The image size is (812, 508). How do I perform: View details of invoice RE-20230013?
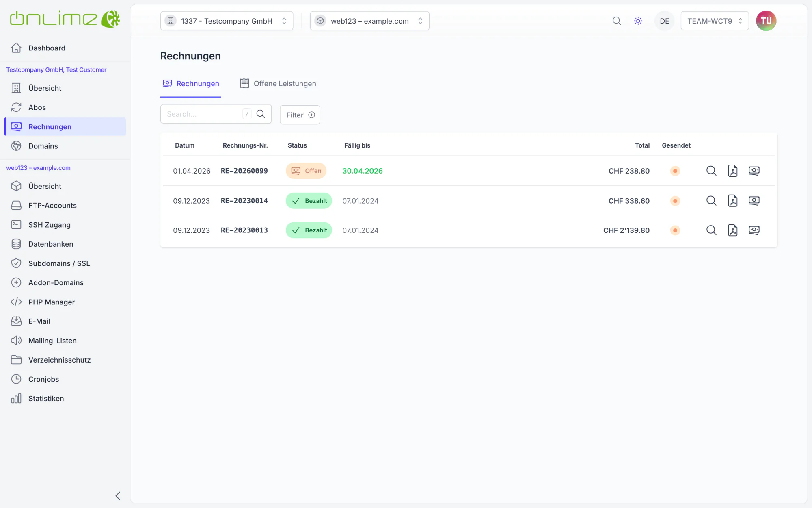click(x=711, y=230)
